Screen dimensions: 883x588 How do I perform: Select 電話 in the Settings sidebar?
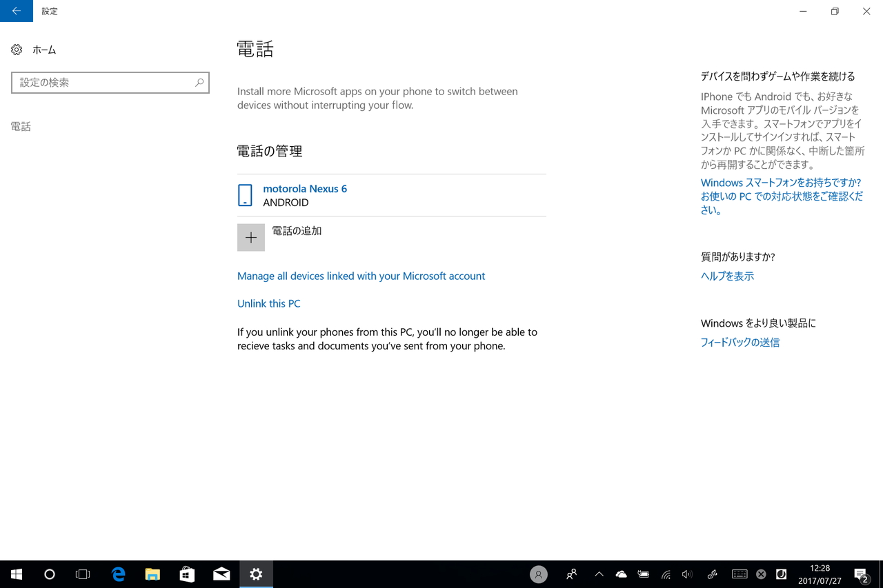[x=21, y=126]
